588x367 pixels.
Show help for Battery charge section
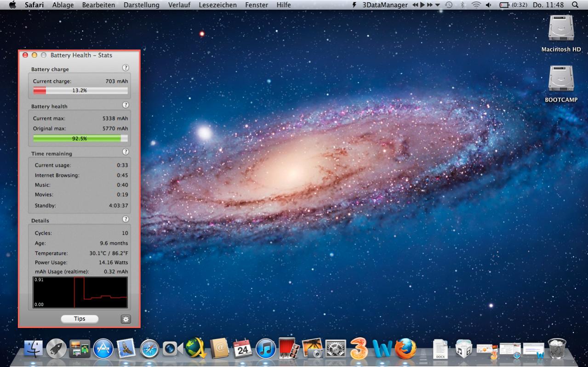(126, 68)
